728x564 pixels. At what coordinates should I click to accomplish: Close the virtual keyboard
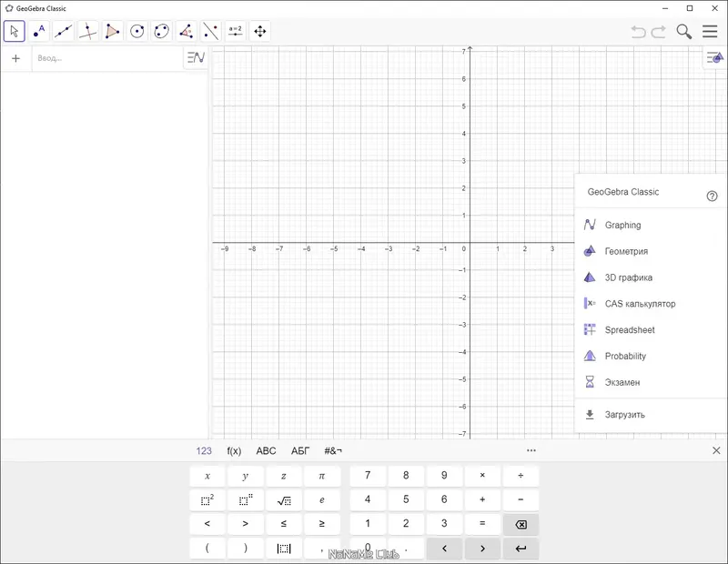(716, 450)
